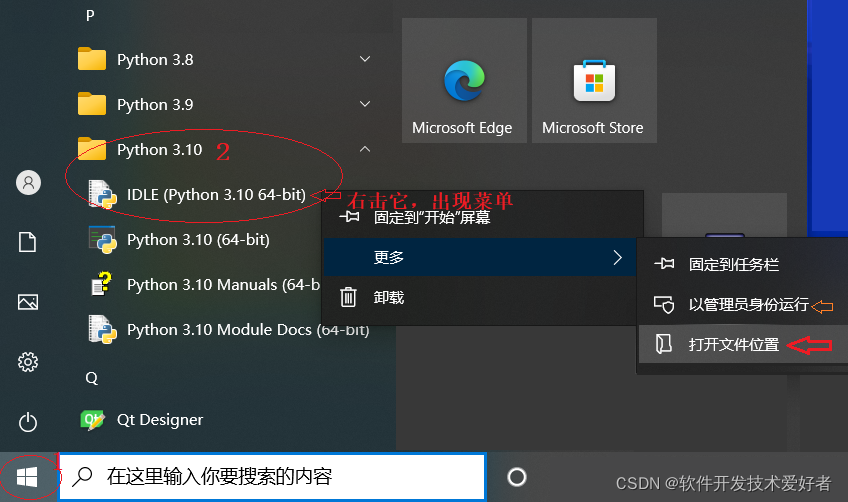Click the Cortana circle icon
This screenshot has width=848, height=502.
pos(516,477)
